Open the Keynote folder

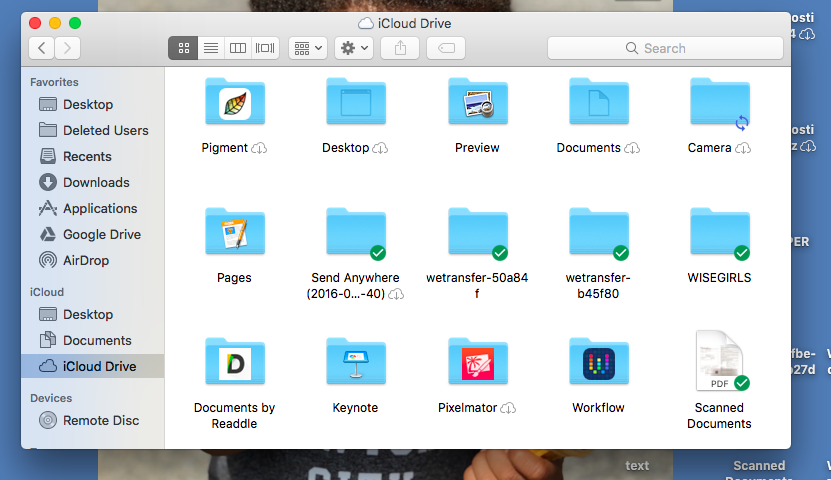(x=356, y=361)
